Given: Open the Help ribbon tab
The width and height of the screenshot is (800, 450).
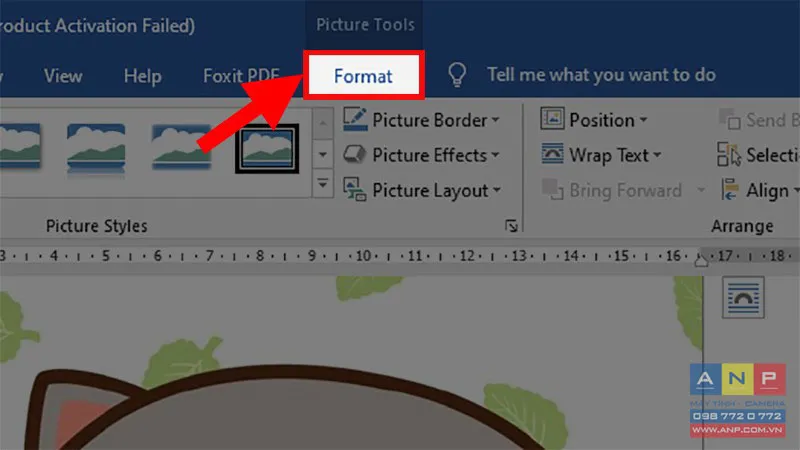Looking at the screenshot, I should (142, 75).
